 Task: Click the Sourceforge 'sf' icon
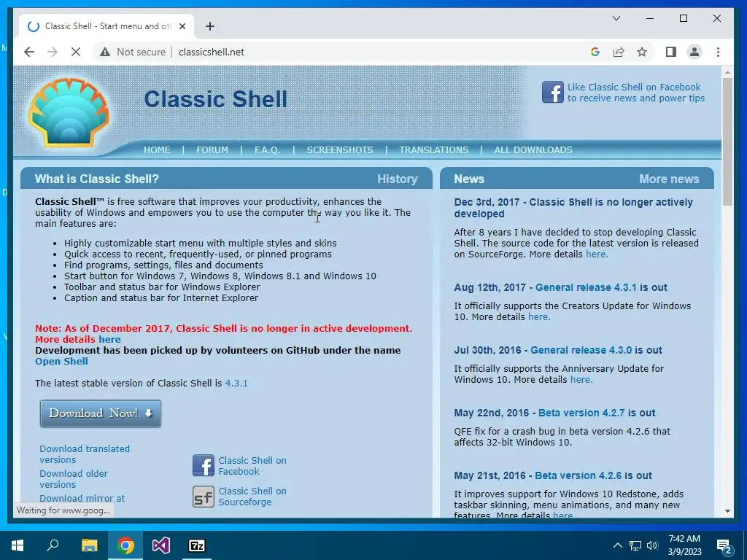click(x=204, y=497)
